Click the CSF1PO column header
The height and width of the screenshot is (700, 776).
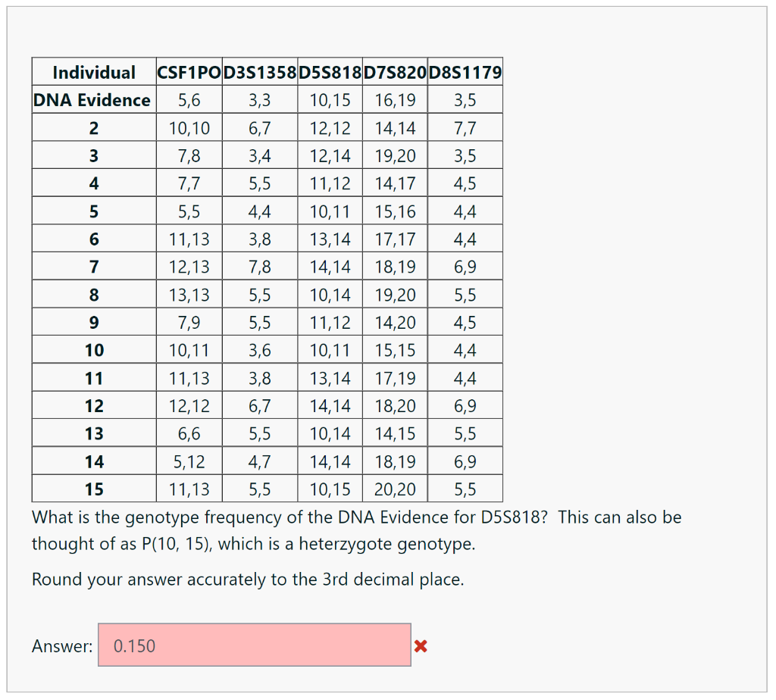(189, 72)
